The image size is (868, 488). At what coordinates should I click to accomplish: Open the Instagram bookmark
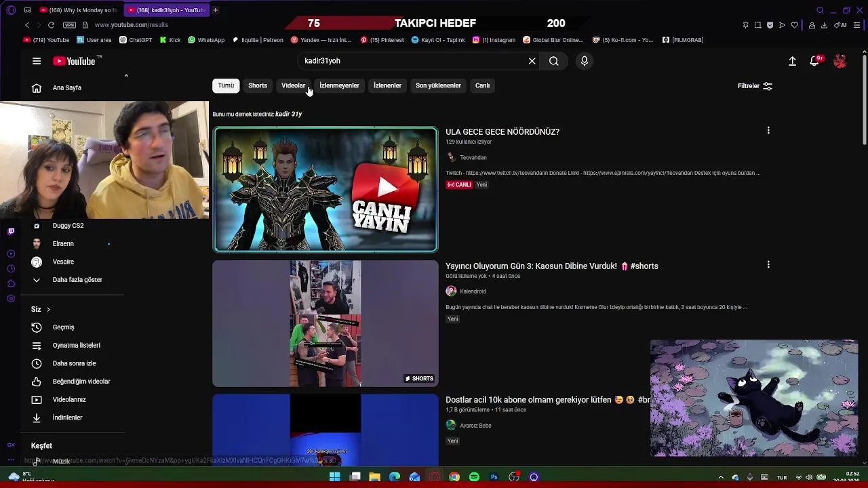point(494,40)
